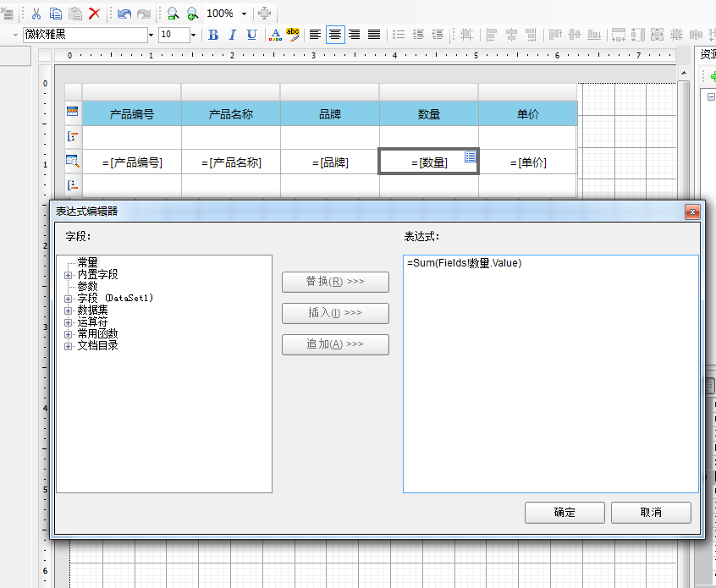This screenshot has height=588, width=716.
Task: Justify text alignment
Action: (374, 34)
